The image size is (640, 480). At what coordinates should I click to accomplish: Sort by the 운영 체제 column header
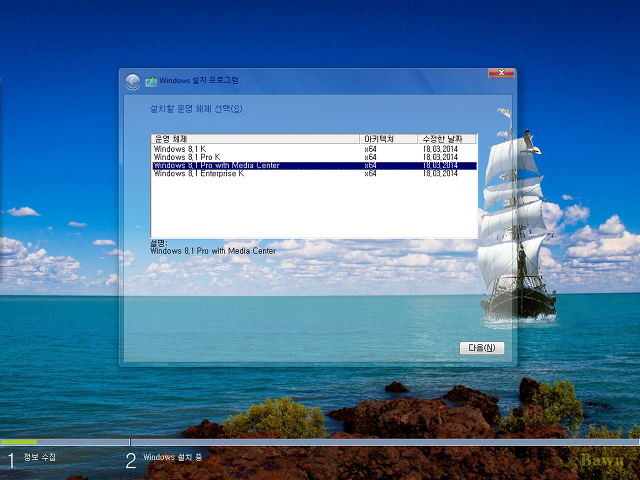256,139
